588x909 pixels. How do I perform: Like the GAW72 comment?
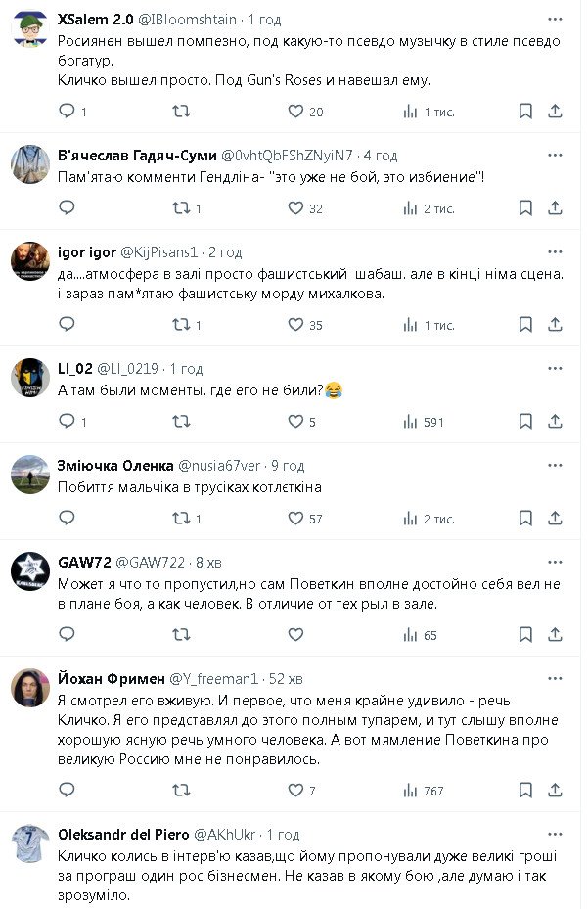295,635
